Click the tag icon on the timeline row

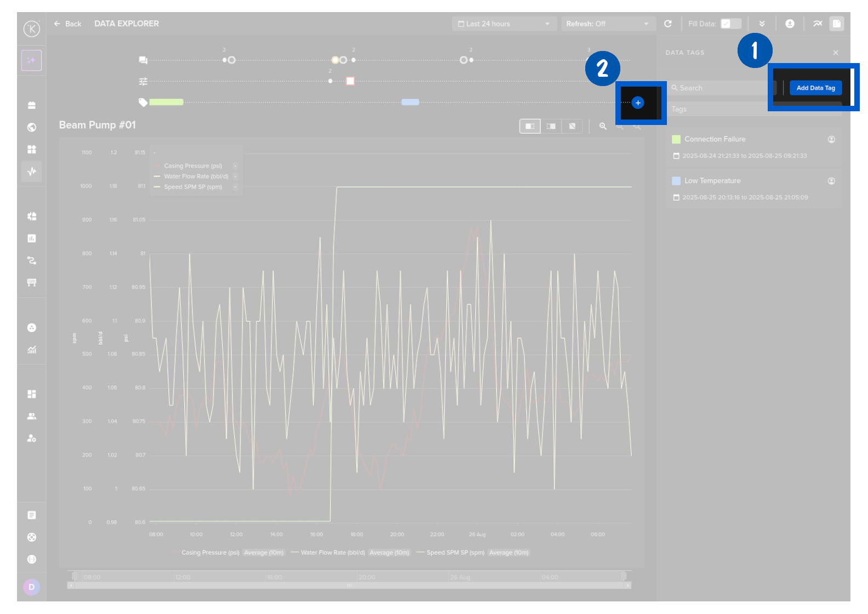143,102
